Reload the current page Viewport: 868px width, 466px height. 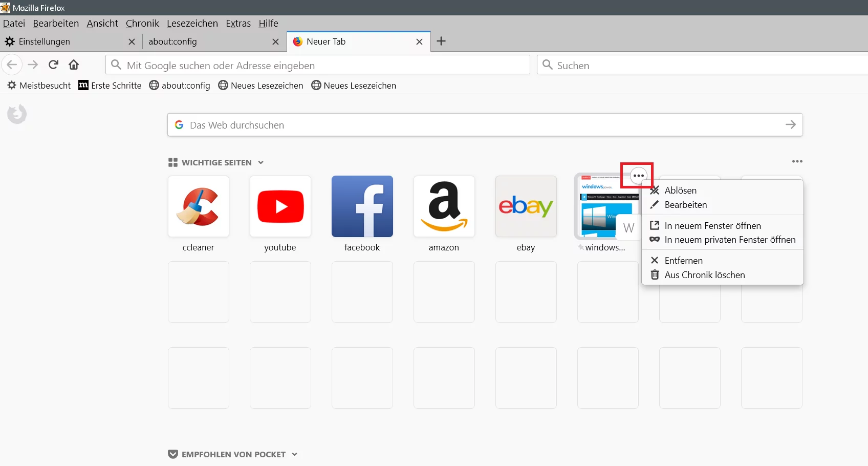[53, 65]
